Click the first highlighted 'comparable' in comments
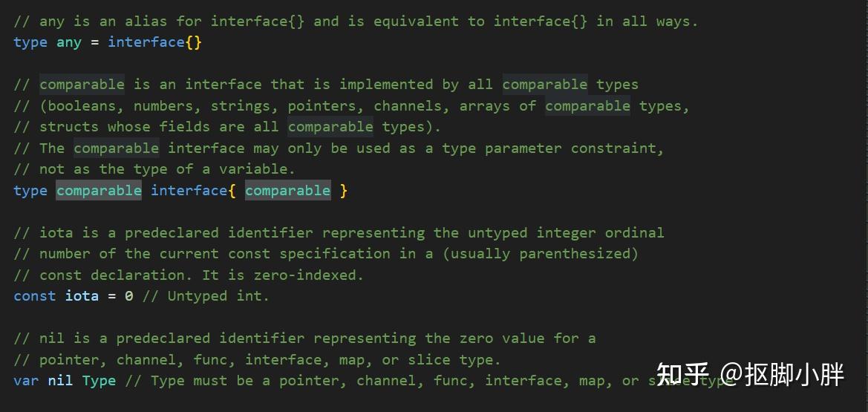The height and width of the screenshot is (412, 868). click(x=82, y=85)
